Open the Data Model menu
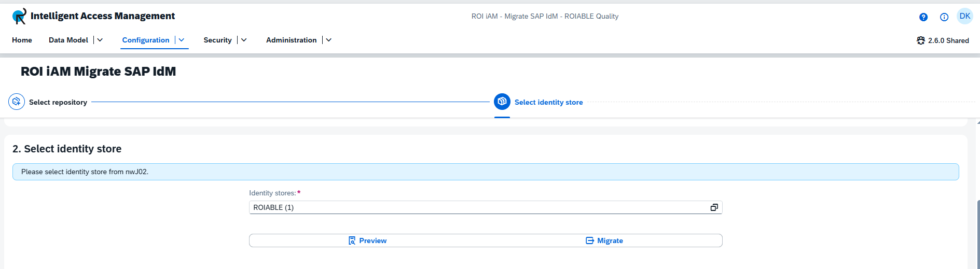The height and width of the screenshot is (269, 980). [68, 40]
